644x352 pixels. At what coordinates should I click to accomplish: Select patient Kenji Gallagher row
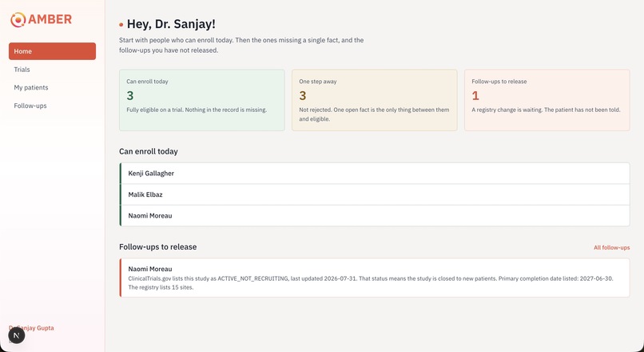pyautogui.click(x=375, y=174)
